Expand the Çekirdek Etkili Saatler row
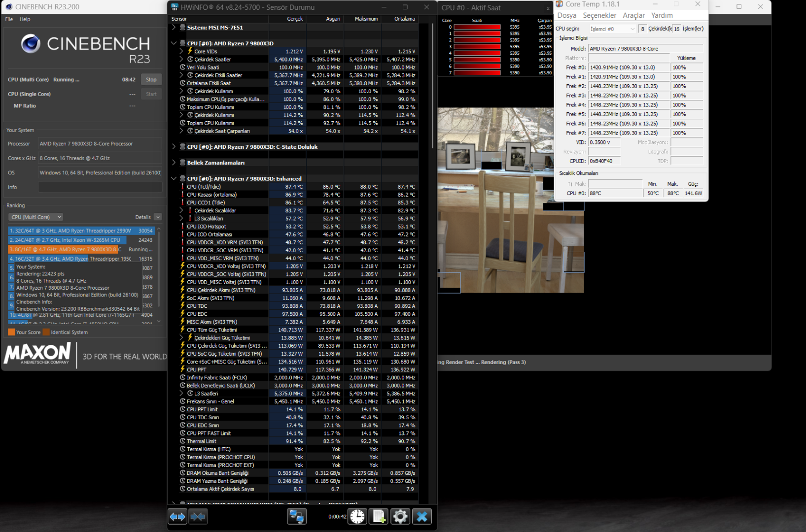 (181, 75)
